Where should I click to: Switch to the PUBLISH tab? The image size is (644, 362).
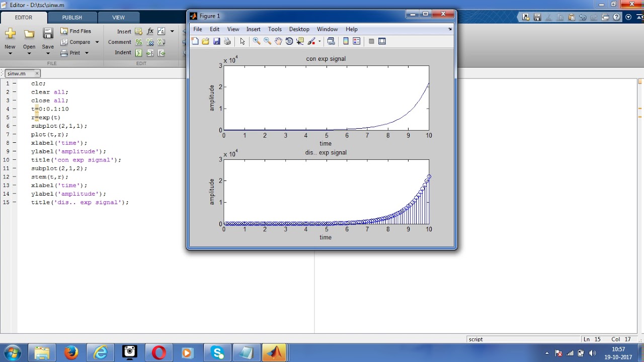pos(72,18)
